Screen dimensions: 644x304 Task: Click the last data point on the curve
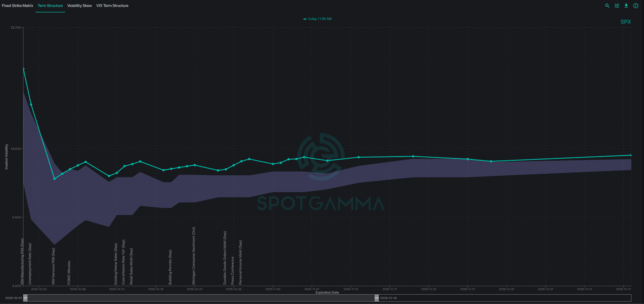pyautogui.click(x=631, y=155)
